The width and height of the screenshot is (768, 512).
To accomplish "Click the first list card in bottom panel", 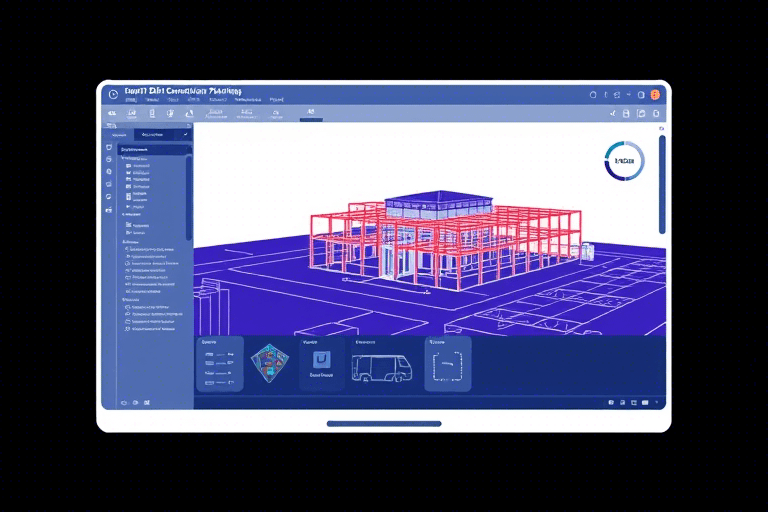I will pos(219,363).
